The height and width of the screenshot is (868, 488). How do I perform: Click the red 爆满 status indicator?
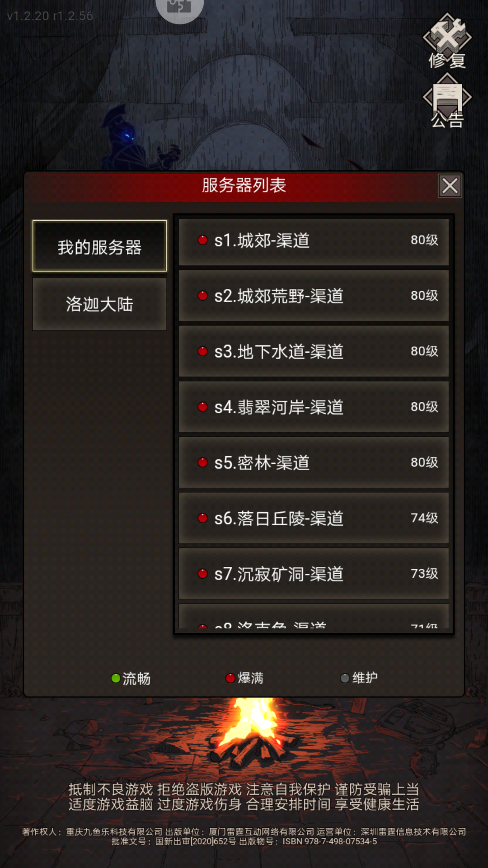(230, 678)
